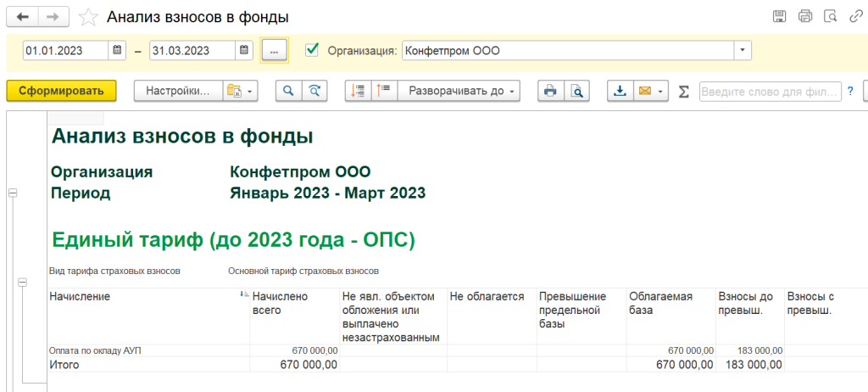The height and width of the screenshot is (392, 868).
Task: Collapse the lower table group outline marker
Action: point(24,287)
